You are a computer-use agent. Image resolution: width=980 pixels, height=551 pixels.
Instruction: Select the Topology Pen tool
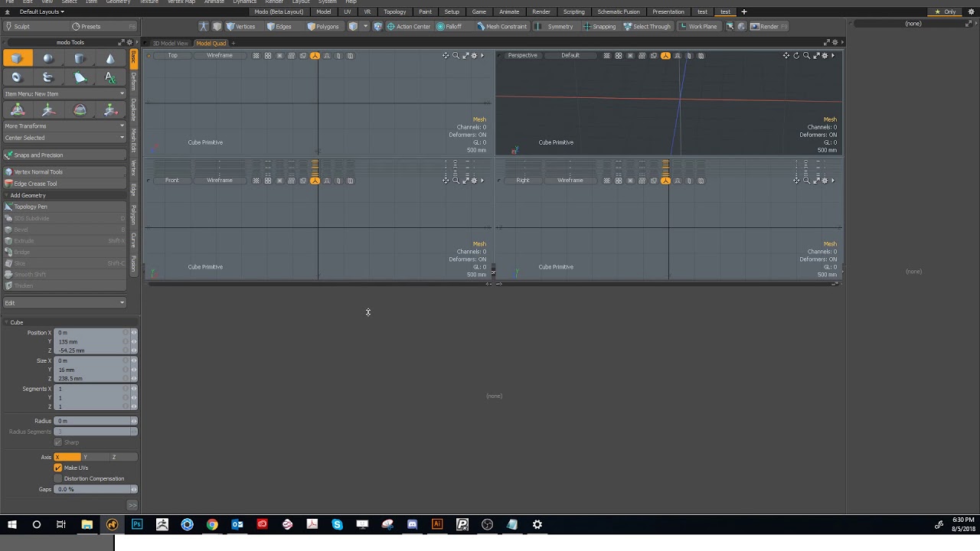pyautogui.click(x=64, y=207)
